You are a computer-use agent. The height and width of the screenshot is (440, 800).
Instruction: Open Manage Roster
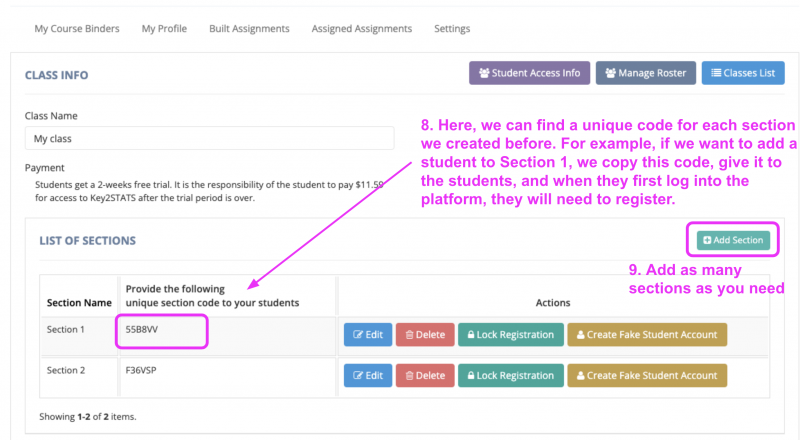pos(646,73)
